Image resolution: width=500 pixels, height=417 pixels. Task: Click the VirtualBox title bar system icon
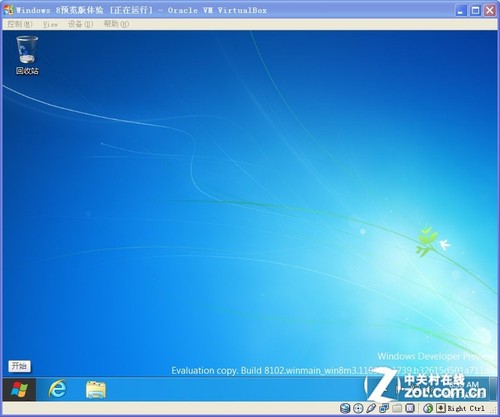[x=9, y=10]
